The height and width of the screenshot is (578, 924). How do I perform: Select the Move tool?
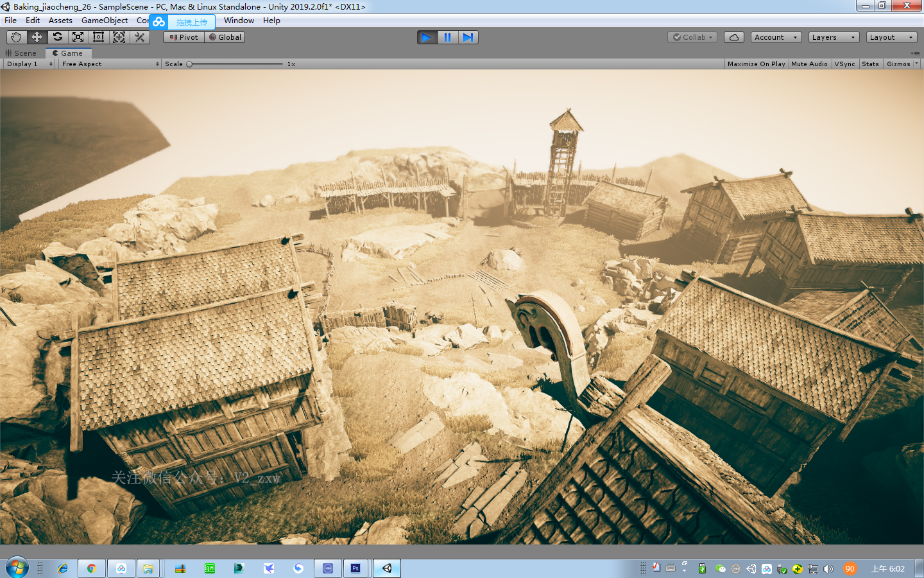tap(37, 37)
